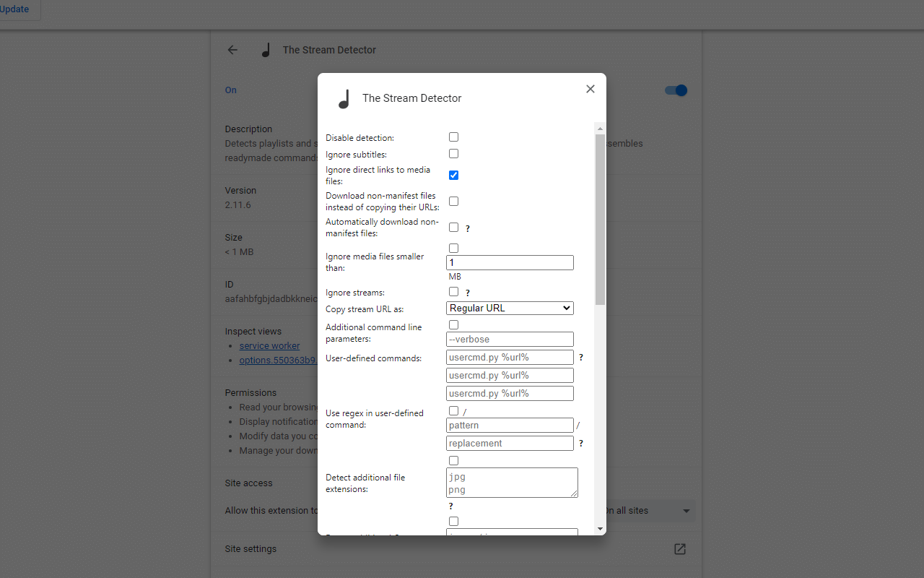Image resolution: width=924 pixels, height=578 pixels.
Task: Click the options dialog scrollbar thumb
Action: [601, 220]
